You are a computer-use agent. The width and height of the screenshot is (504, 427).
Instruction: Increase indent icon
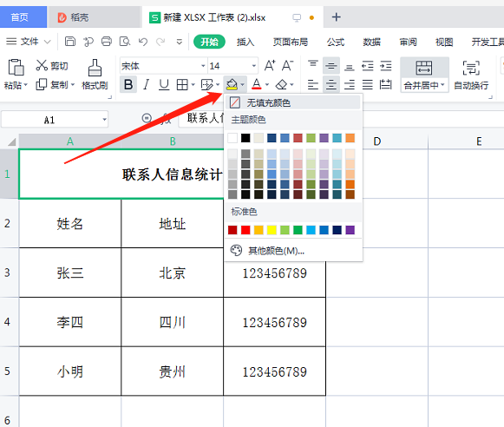[386, 66]
